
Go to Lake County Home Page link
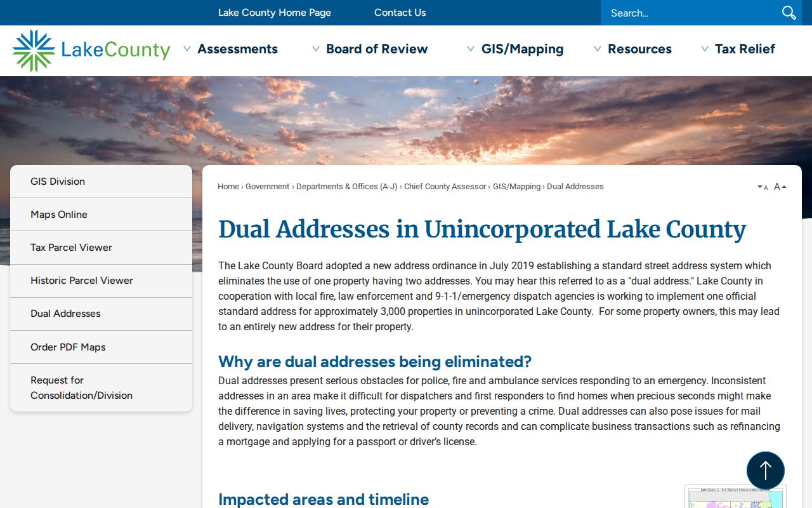point(275,13)
